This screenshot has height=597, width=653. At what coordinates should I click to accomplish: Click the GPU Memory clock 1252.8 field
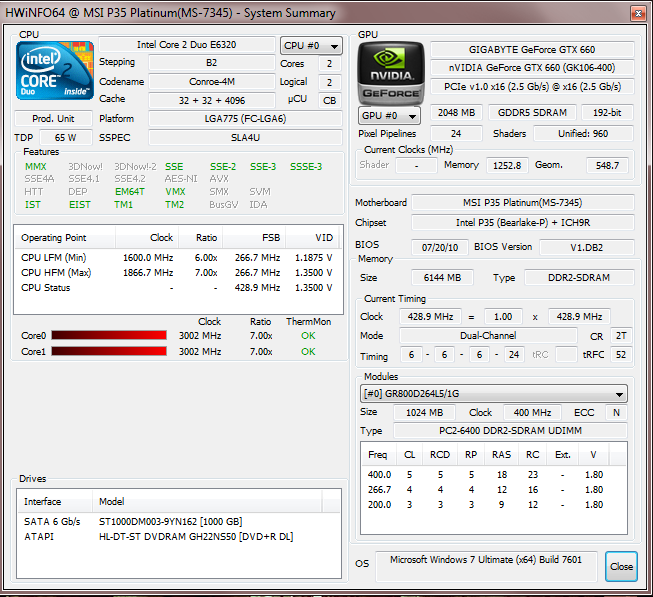click(507, 165)
